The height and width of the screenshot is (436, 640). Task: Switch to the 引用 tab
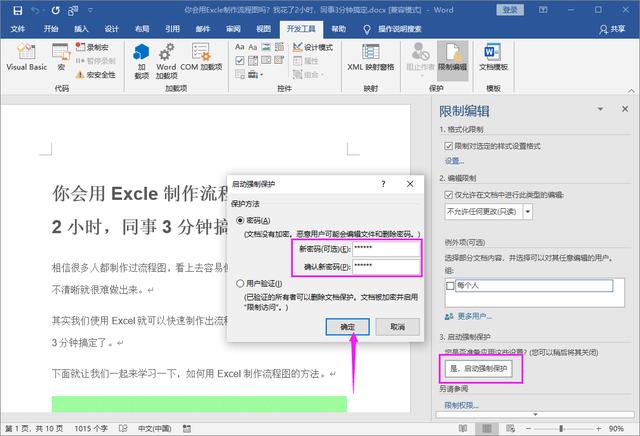[172, 29]
